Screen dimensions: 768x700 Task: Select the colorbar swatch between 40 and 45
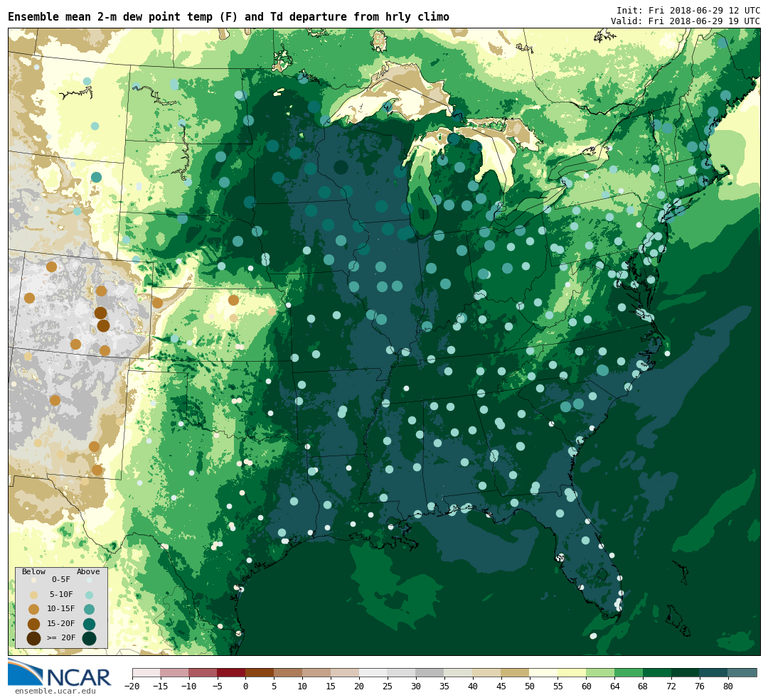pos(487,672)
